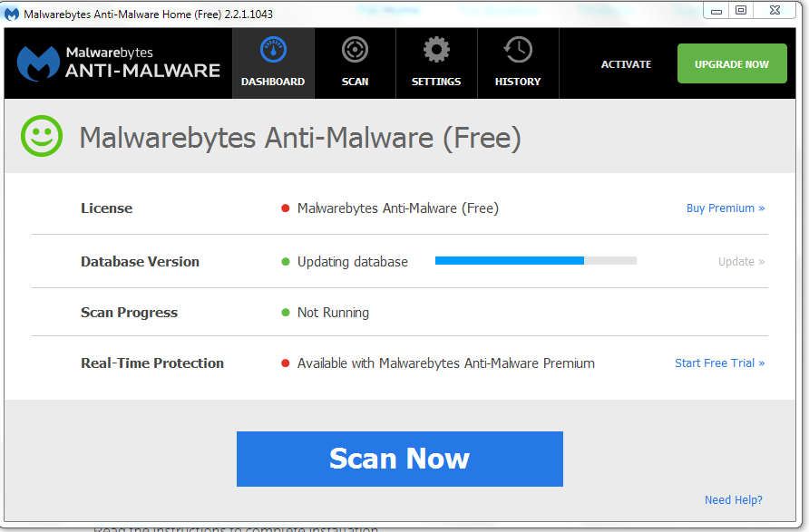The height and width of the screenshot is (532, 809).
Task: Open the Need Help? link
Action: [x=734, y=500]
